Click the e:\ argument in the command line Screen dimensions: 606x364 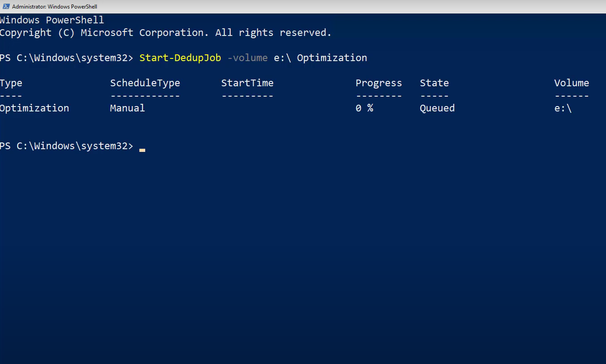pyautogui.click(x=282, y=58)
